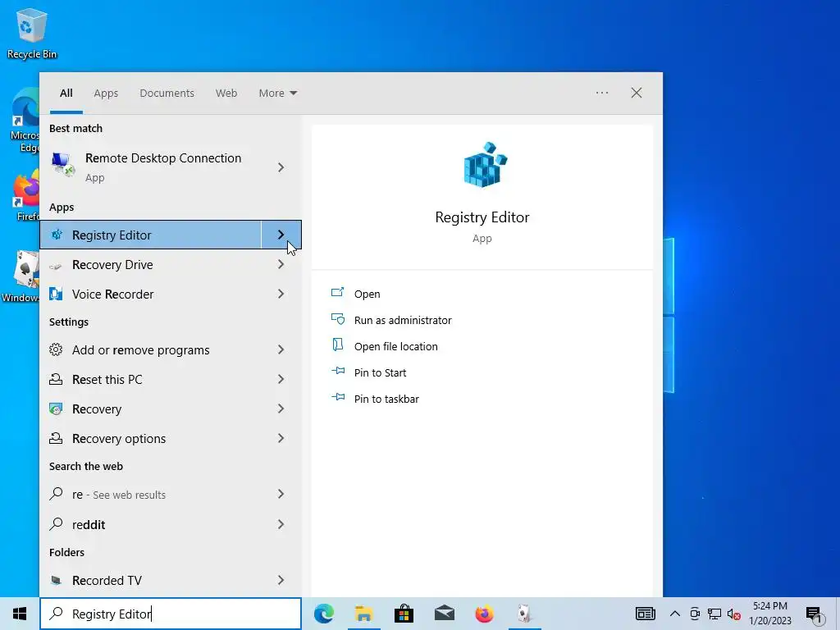Viewport: 840px width, 630px height.
Task: Click the network tray icon
Action: point(714,614)
